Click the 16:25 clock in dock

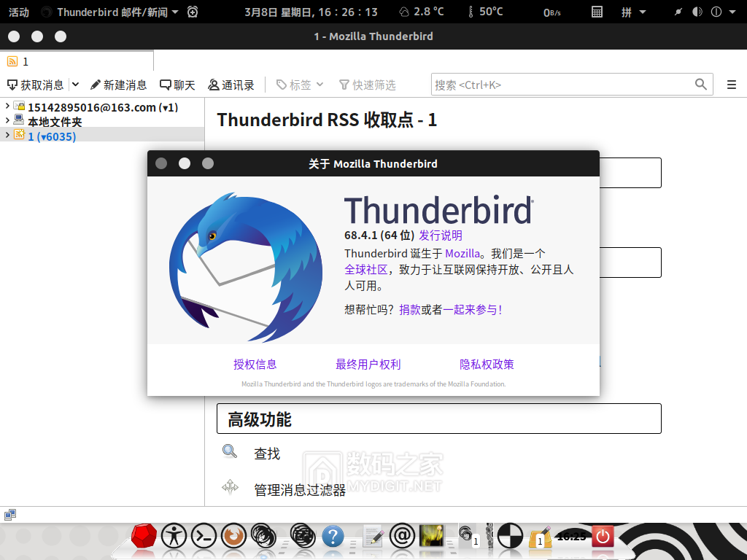pyautogui.click(x=571, y=536)
